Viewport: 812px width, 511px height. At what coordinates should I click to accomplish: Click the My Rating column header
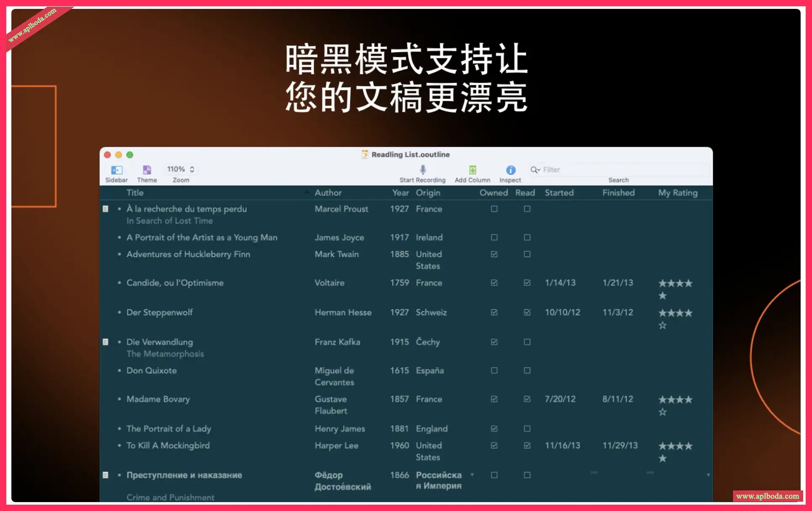pyautogui.click(x=678, y=193)
